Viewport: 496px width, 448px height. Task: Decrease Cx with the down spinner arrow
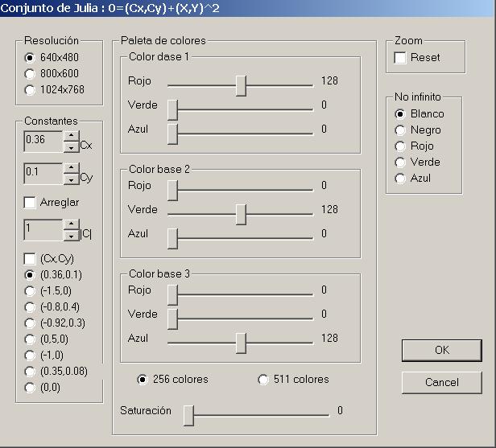point(71,147)
